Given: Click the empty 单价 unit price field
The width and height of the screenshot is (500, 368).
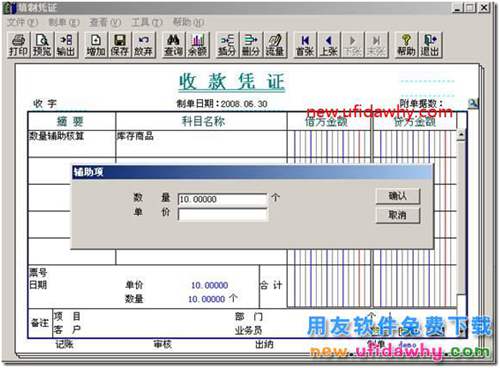Looking at the screenshot, I should click(222, 214).
